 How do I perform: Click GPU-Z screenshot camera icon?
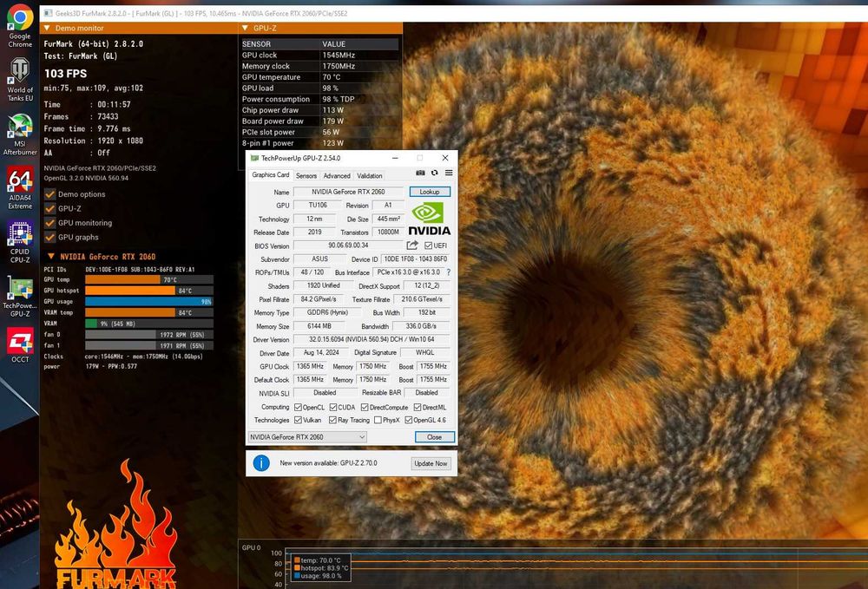pos(421,173)
